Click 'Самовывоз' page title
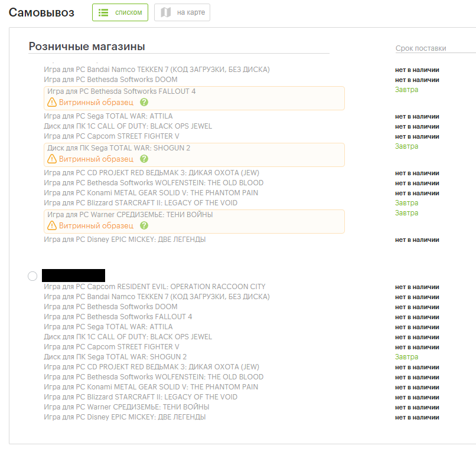This screenshot has width=476, height=449. pos(41,12)
